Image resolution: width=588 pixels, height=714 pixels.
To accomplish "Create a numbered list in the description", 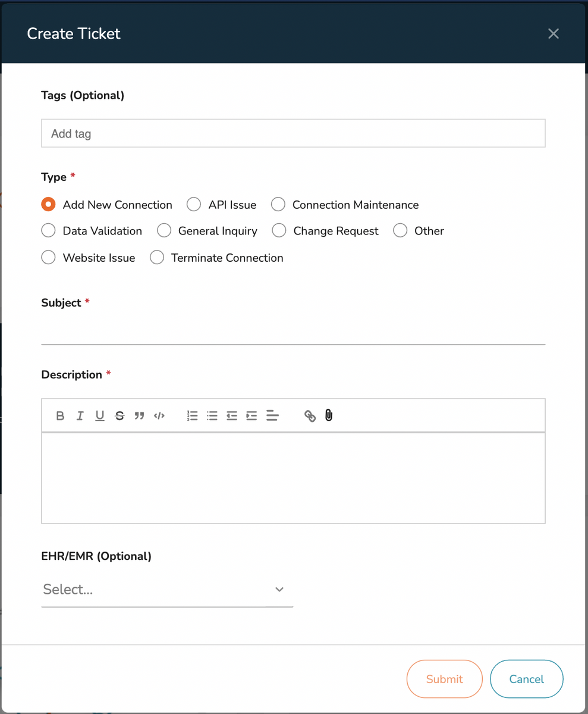I will tap(191, 415).
